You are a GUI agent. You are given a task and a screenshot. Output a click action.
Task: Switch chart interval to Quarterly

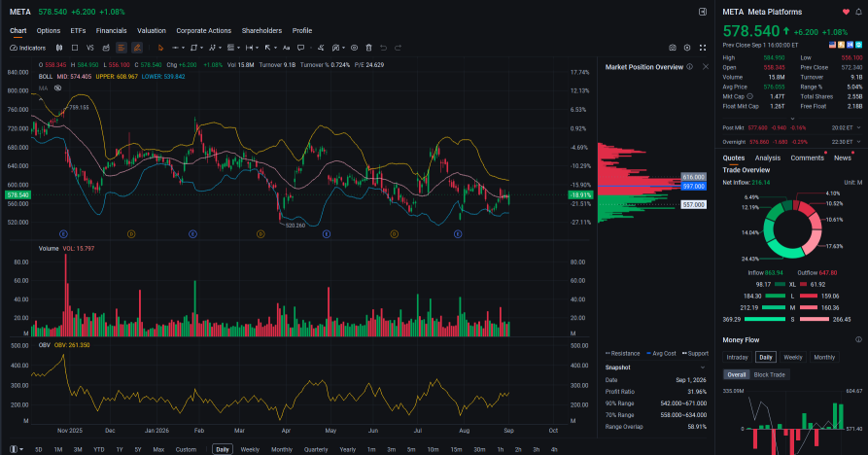(x=316, y=449)
